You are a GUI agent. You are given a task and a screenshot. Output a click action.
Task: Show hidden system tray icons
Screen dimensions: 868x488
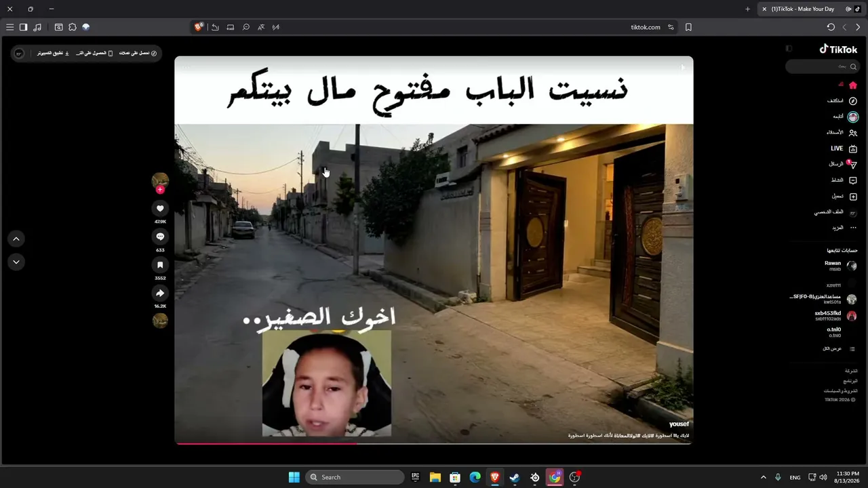point(763,477)
